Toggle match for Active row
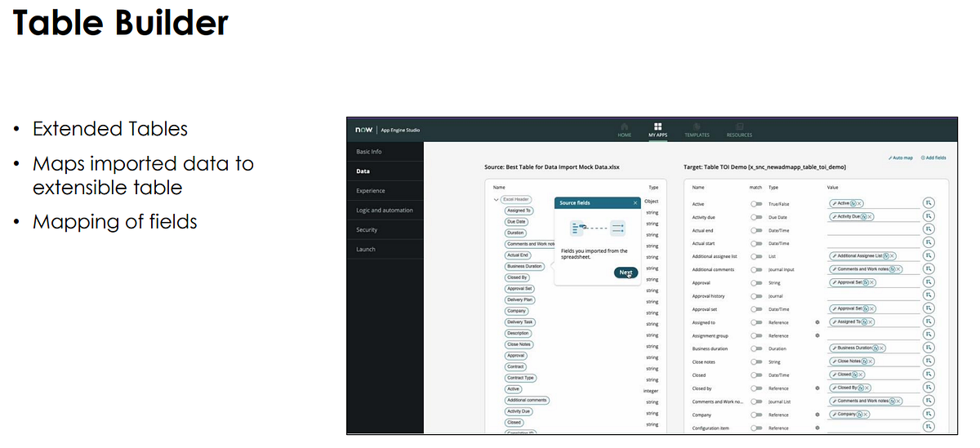 coord(756,204)
